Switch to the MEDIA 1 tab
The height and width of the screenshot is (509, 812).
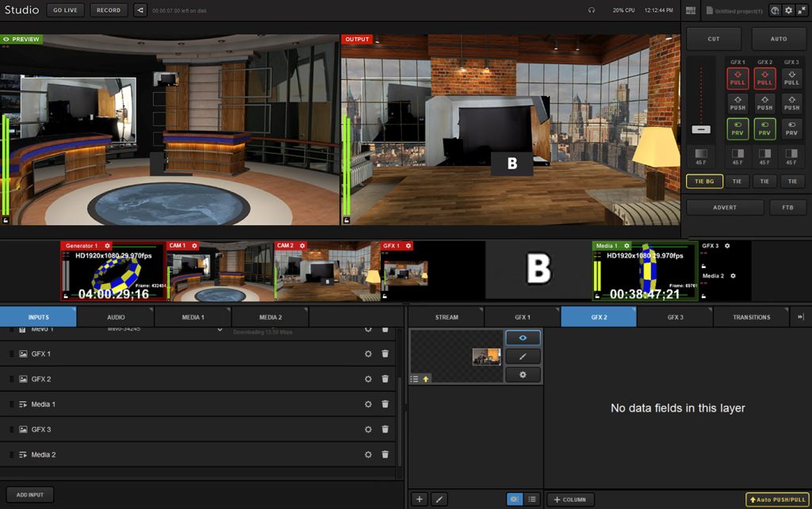pyautogui.click(x=193, y=317)
